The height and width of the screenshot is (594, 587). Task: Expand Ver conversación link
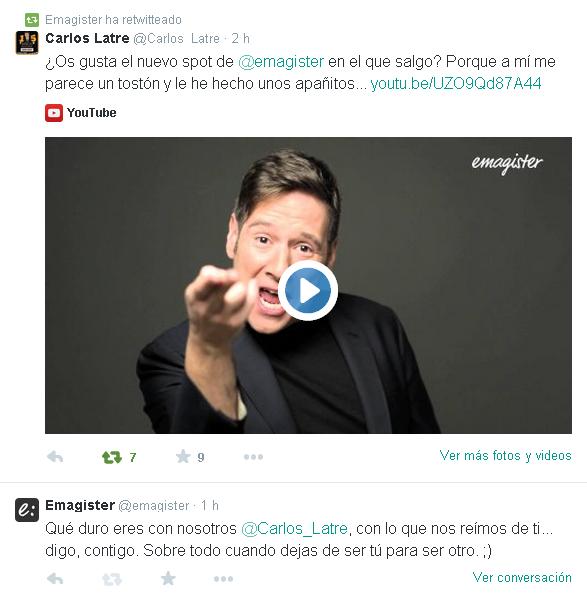(x=522, y=577)
